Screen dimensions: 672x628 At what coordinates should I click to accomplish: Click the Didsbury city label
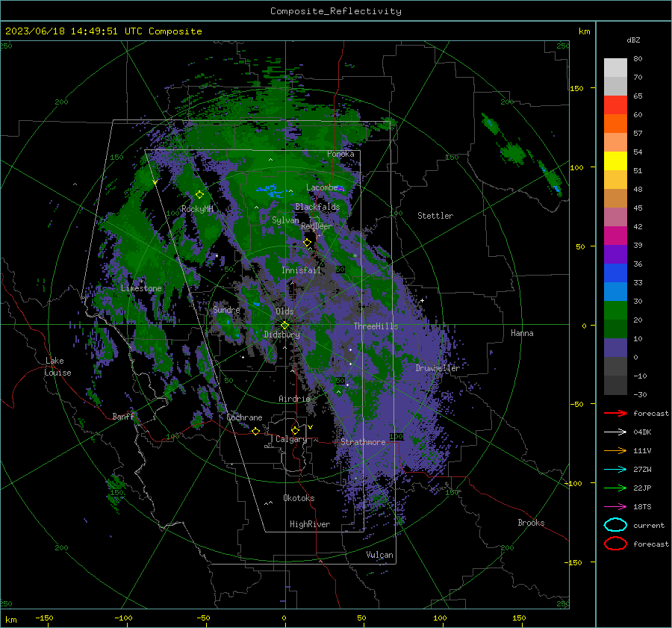click(x=281, y=335)
